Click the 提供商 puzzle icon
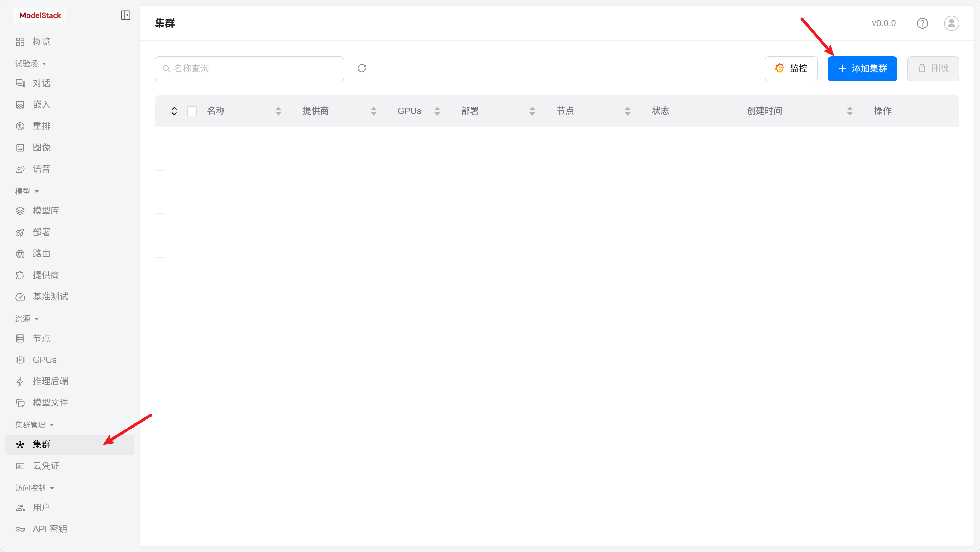 pos(20,275)
